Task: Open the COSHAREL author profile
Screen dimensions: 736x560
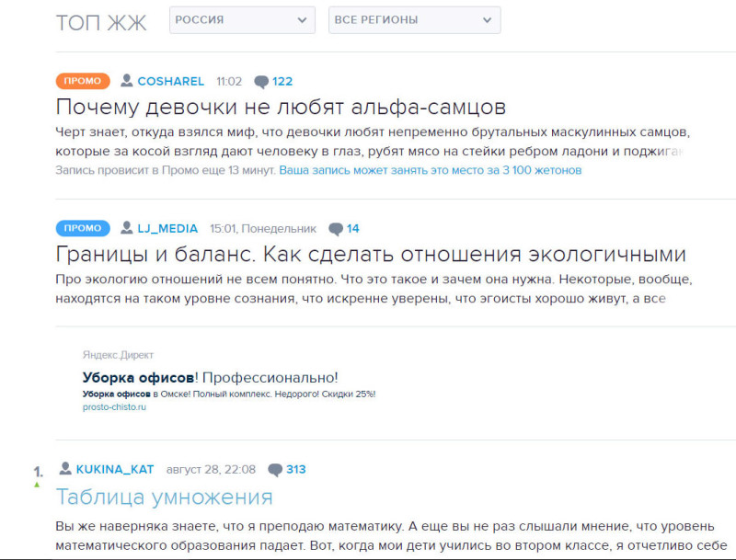Action: [x=170, y=82]
